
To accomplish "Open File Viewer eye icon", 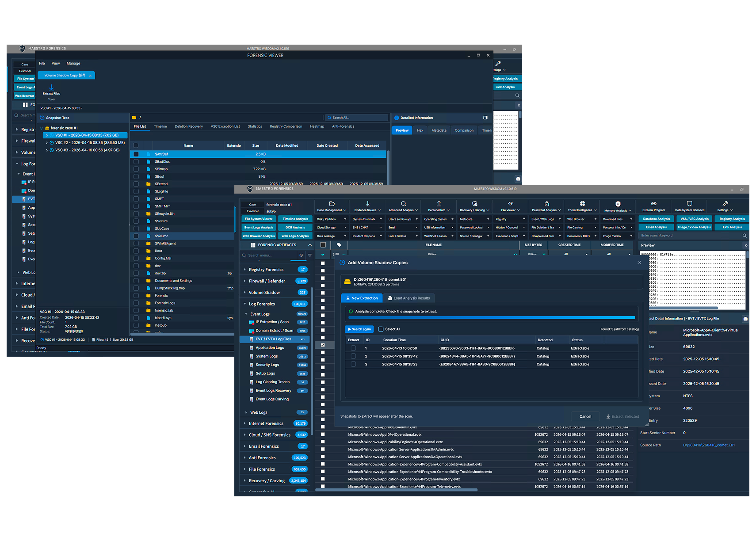I will click(x=511, y=204).
